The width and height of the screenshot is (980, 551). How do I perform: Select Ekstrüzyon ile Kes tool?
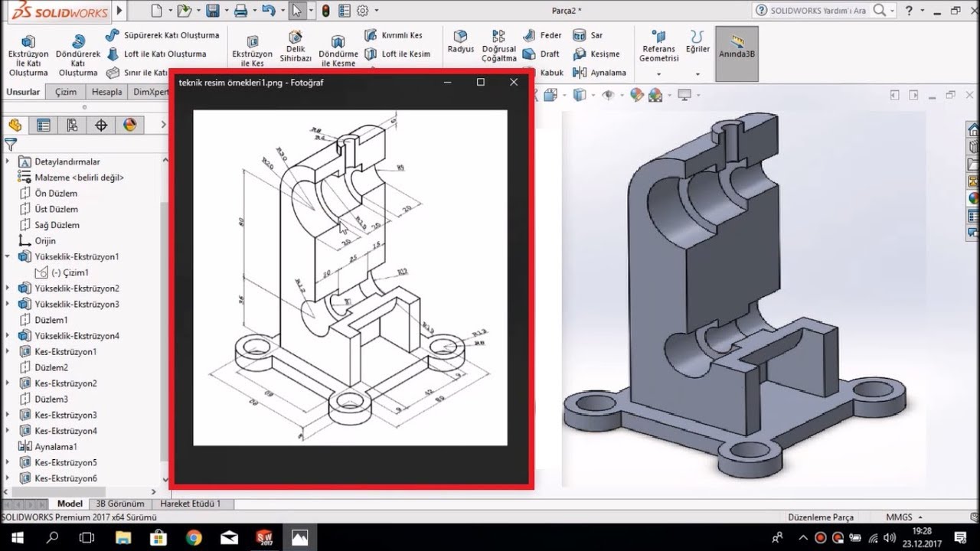(x=252, y=52)
